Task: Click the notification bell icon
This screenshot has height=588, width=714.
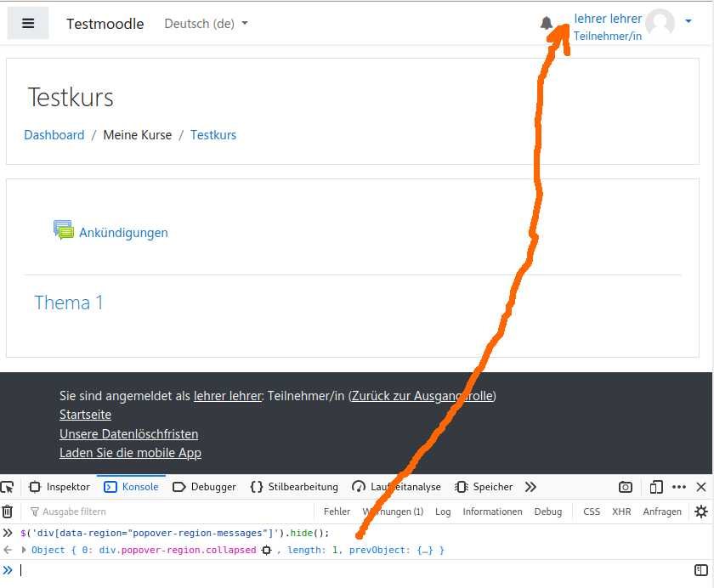Action: tap(547, 24)
